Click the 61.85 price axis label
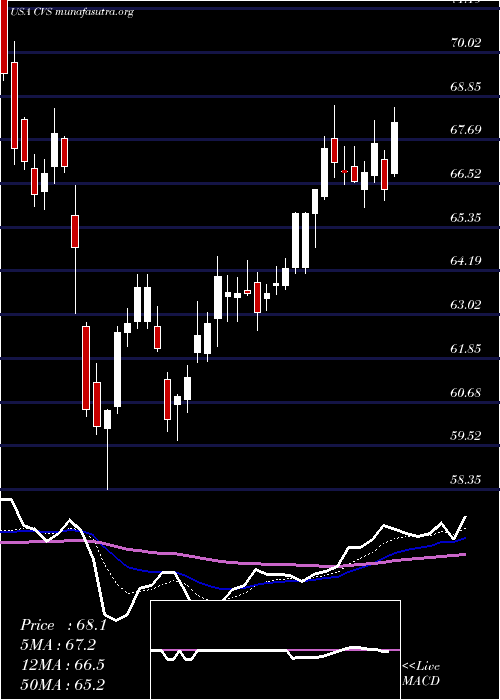The image size is (500, 700). [x=466, y=349]
